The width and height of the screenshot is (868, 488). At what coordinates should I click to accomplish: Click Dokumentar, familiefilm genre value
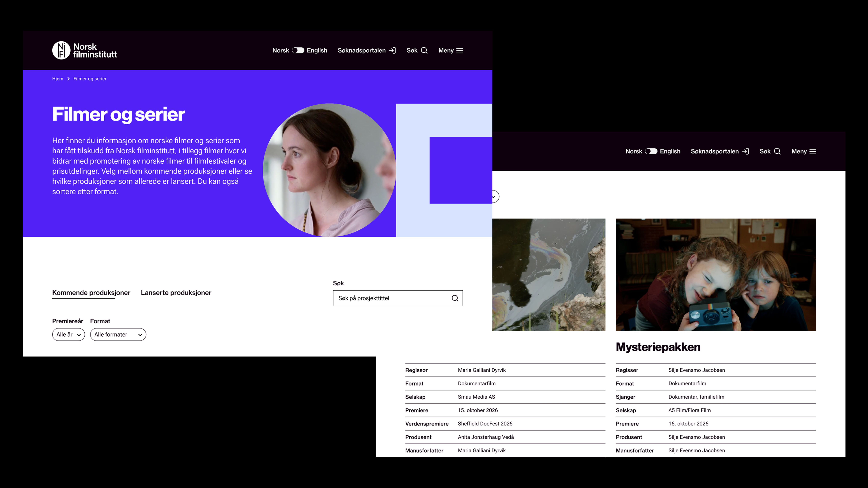pyautogui.click(x=696, y=397)
